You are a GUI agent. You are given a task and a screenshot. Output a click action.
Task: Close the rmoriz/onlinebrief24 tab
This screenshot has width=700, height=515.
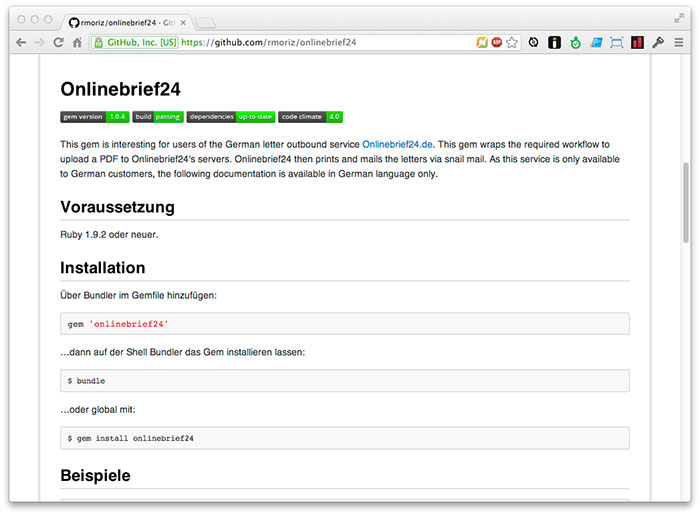click(182, 21)
